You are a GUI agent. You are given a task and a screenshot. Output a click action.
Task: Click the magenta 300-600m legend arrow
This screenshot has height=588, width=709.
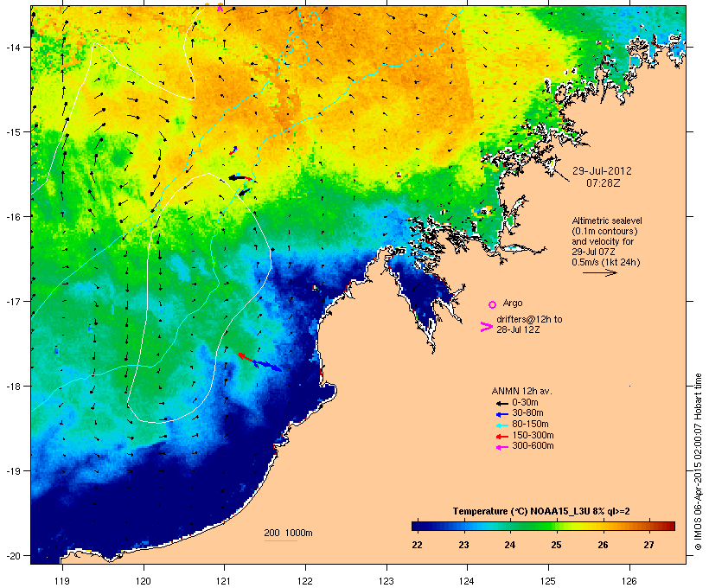point(501,447)
